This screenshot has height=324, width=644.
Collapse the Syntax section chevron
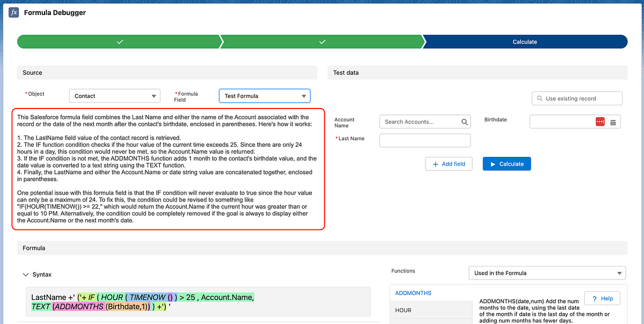(26, 274)
